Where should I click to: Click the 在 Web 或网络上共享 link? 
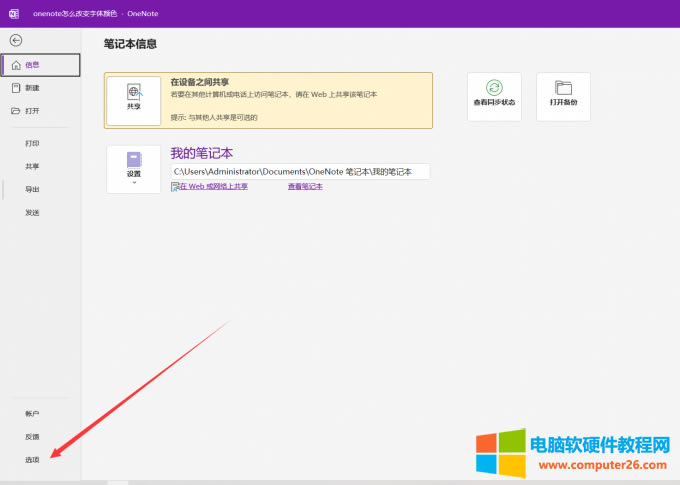click(x=212, y=186)
